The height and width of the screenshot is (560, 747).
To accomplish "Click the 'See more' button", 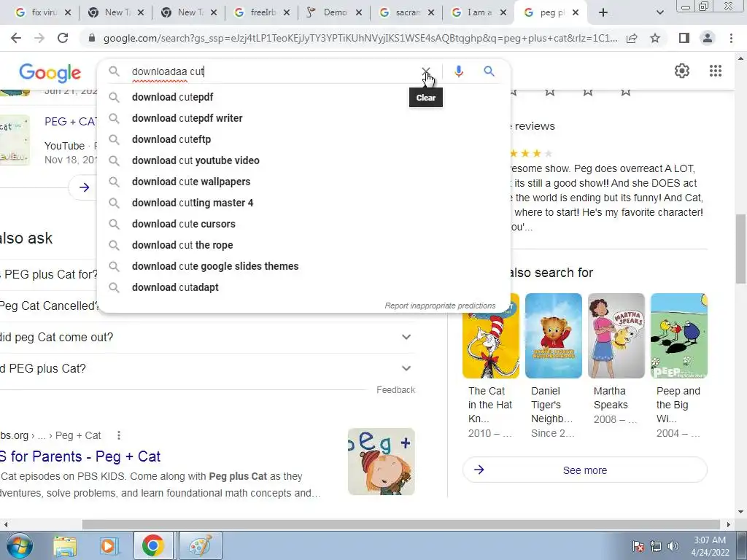I will click(x=584, y=470).
